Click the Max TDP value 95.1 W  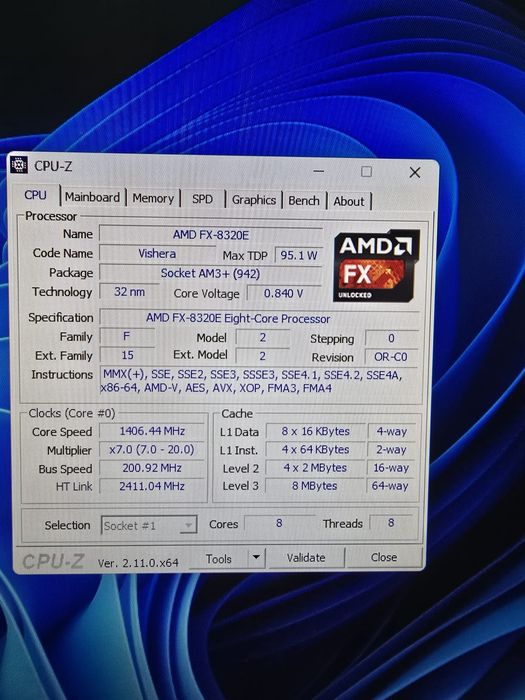point(298,255)
